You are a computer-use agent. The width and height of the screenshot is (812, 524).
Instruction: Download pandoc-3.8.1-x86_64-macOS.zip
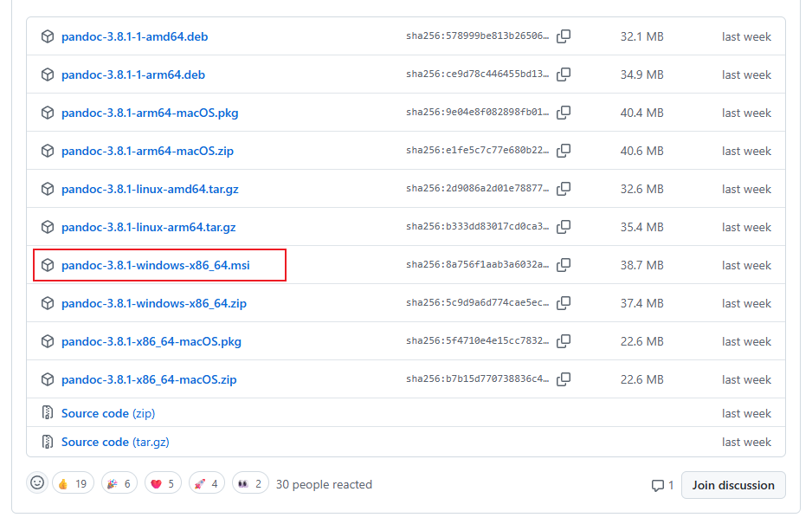click(x=149, y=379)
